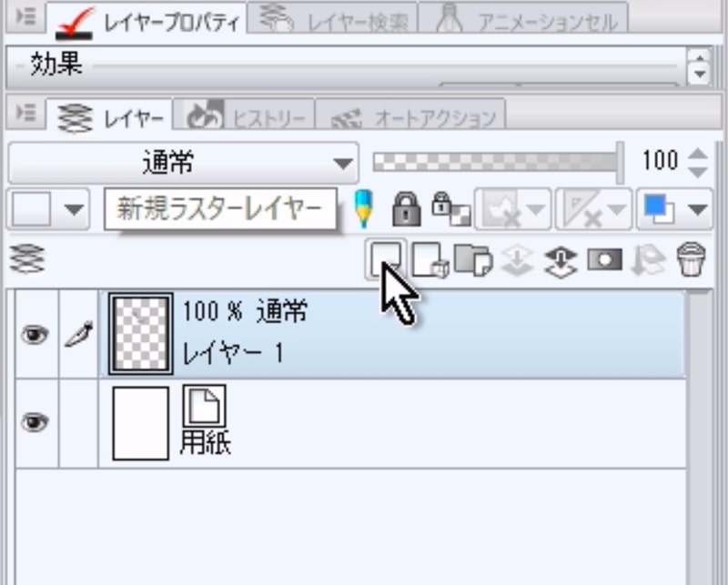The width and height of the screenshot is (728, 585).
Task: Click the Merge with Layer Below icon
Action: coord(561,261)
